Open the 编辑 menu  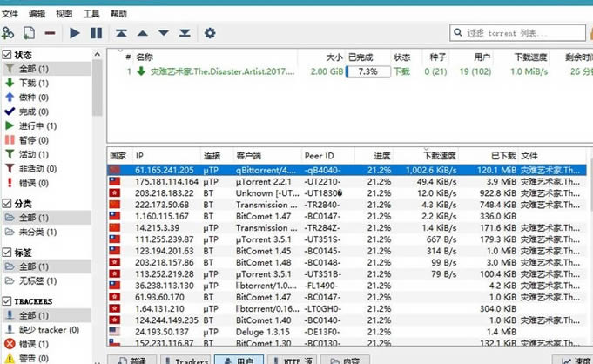37,14
